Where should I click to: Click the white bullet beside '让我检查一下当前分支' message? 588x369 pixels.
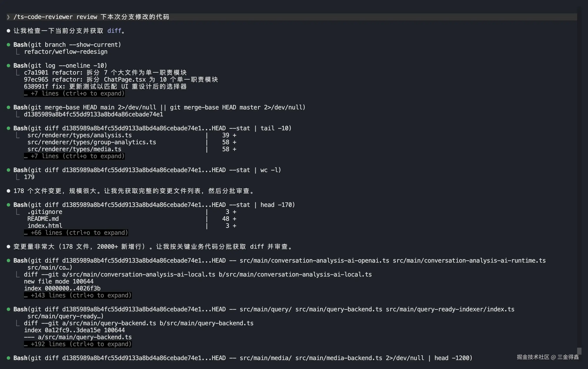point(8,31)
